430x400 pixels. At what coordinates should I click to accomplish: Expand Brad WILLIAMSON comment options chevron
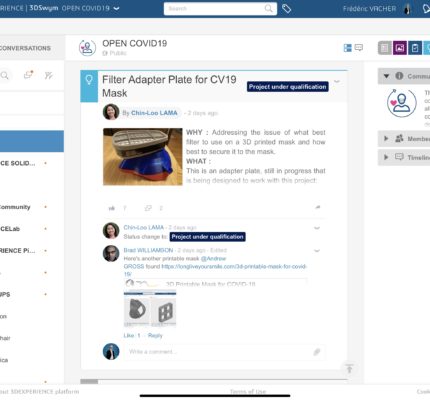[317, 251]
